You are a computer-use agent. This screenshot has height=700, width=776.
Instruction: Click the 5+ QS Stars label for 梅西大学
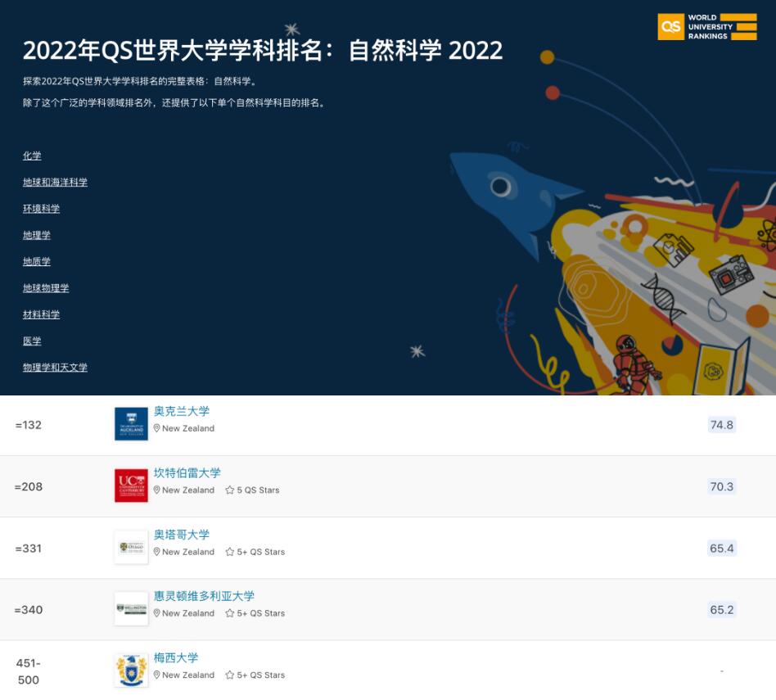coord(261,675)
